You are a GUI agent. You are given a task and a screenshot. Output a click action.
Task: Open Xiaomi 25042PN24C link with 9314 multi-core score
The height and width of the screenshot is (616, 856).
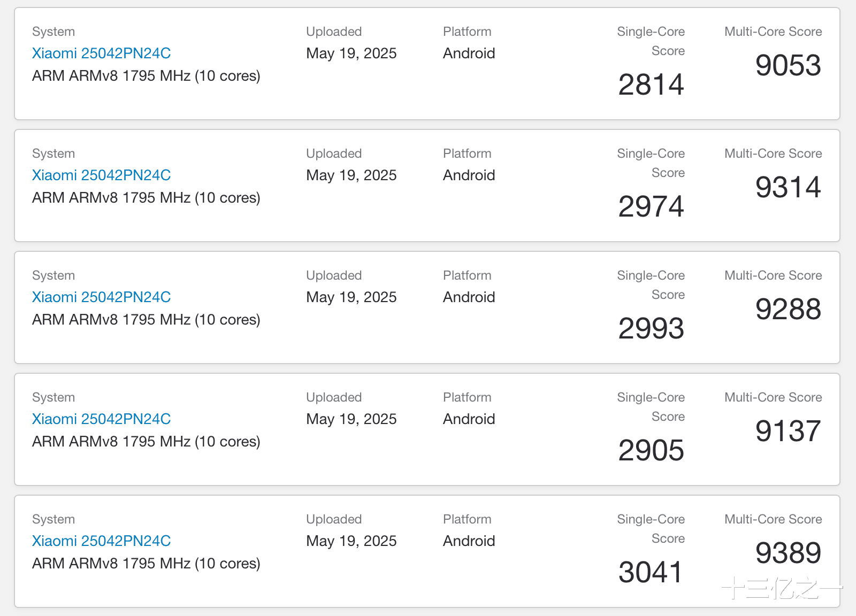[x=101, y=175]
